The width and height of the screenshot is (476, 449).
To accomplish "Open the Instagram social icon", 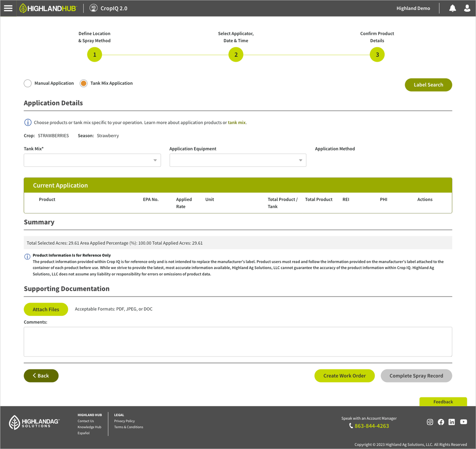I will (430, 422).
